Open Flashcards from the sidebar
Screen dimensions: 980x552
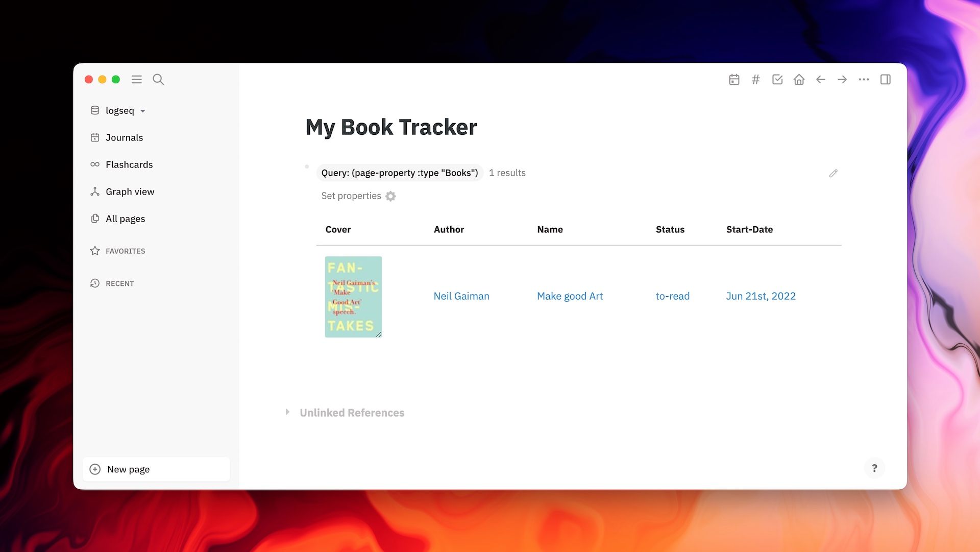[129, 164]
